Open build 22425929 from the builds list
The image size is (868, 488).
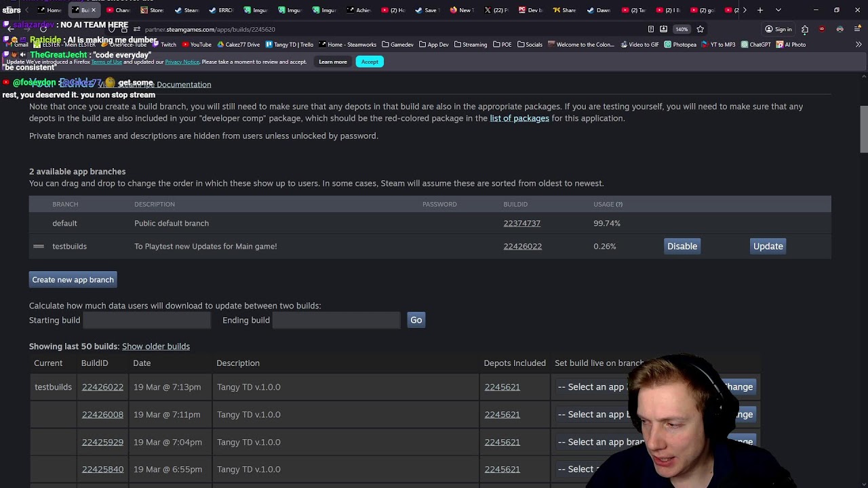102,442
